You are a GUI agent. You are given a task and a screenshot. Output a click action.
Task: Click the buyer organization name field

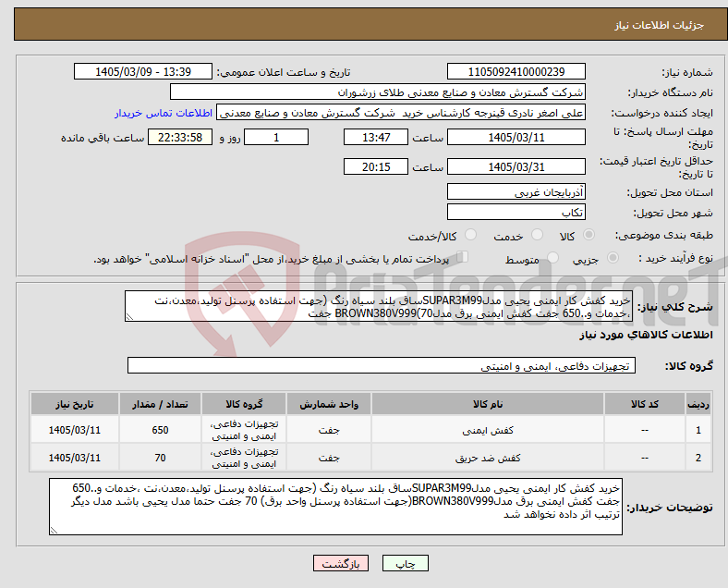point(378,92)
